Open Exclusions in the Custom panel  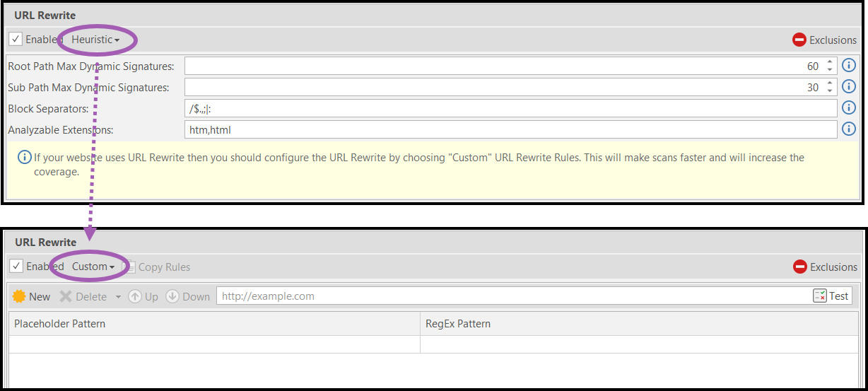tap(825, 267)
